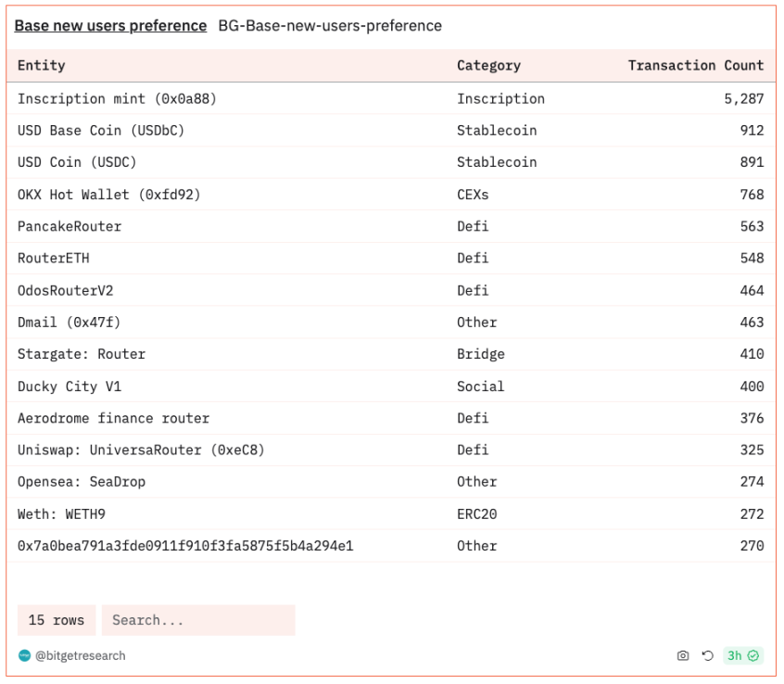Select the OKX Hot Wallet entity cell

[108, 195]
